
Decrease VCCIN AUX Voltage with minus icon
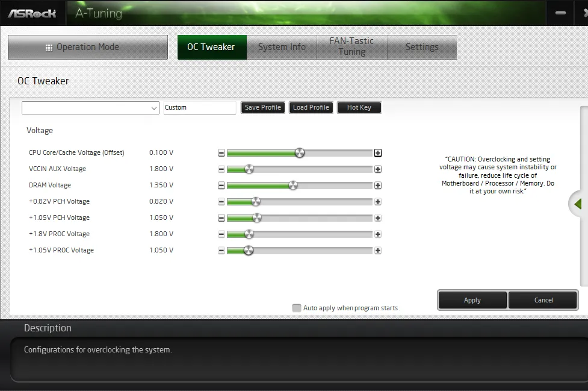(x=221, y=169)
